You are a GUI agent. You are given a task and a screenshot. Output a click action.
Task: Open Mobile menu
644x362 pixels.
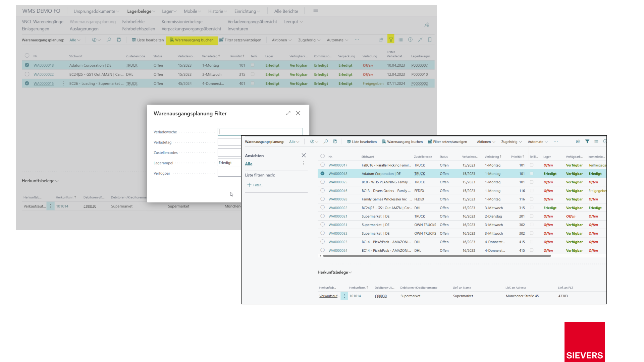coord(192,11)
